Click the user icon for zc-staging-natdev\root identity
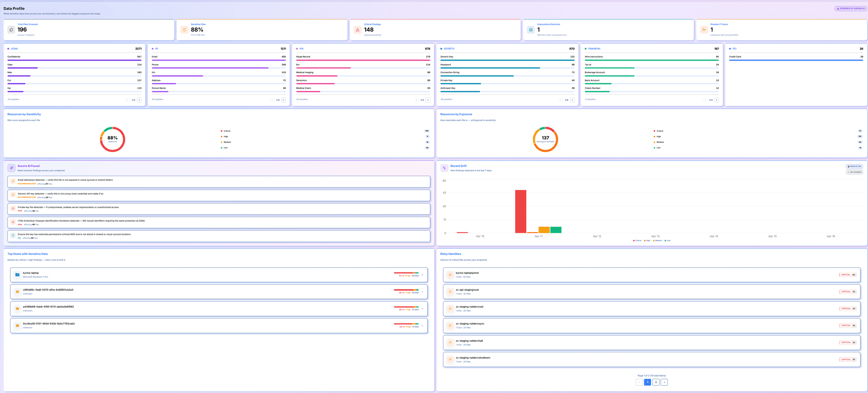Image resolution: width=868 pixels, height=393 pixels. click(450, 309)
